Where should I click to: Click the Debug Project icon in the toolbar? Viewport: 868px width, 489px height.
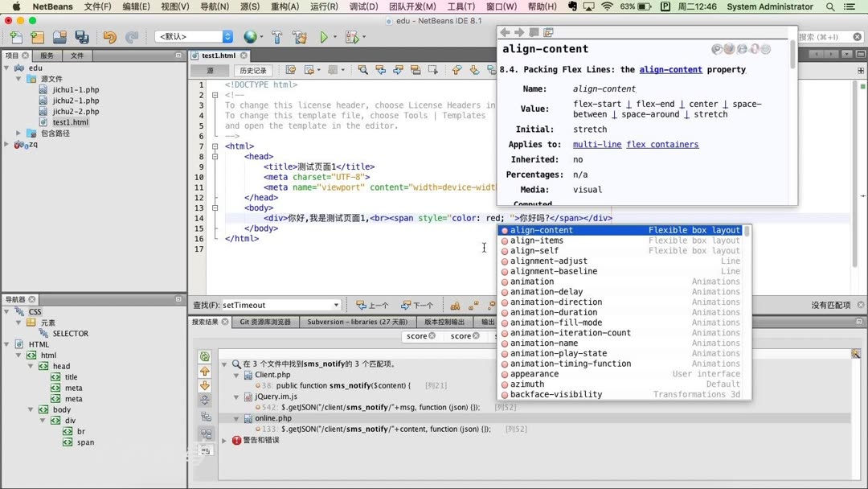pos(354,37)
